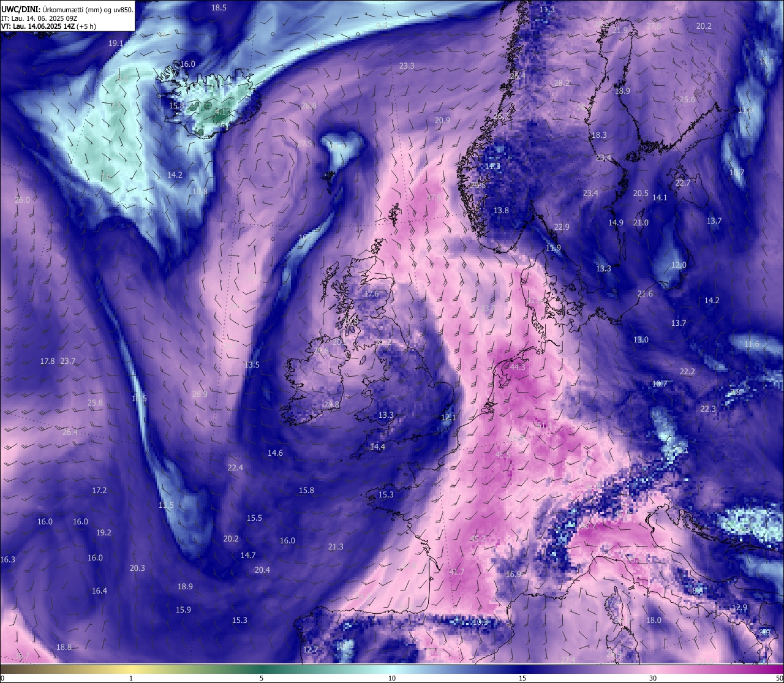This screenshot has width=784, height=683.
Task: Click the 19.1 value northwest of Iceland
Action: (116, 43)
